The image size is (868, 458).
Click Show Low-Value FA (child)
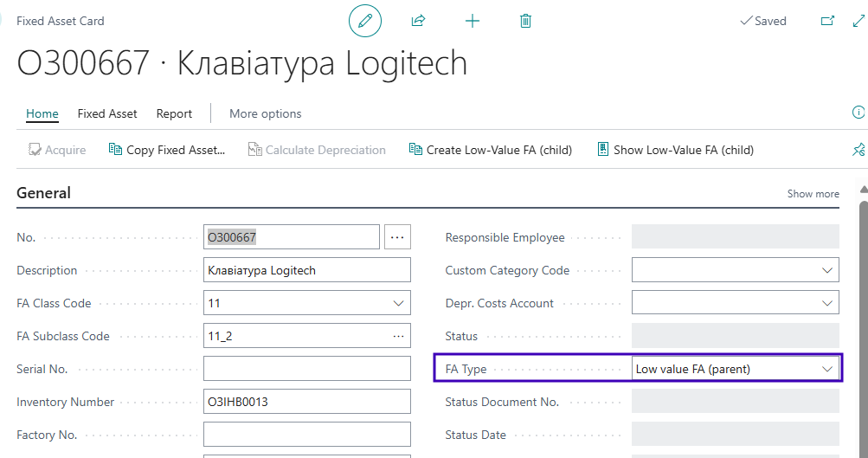point(675,150)
